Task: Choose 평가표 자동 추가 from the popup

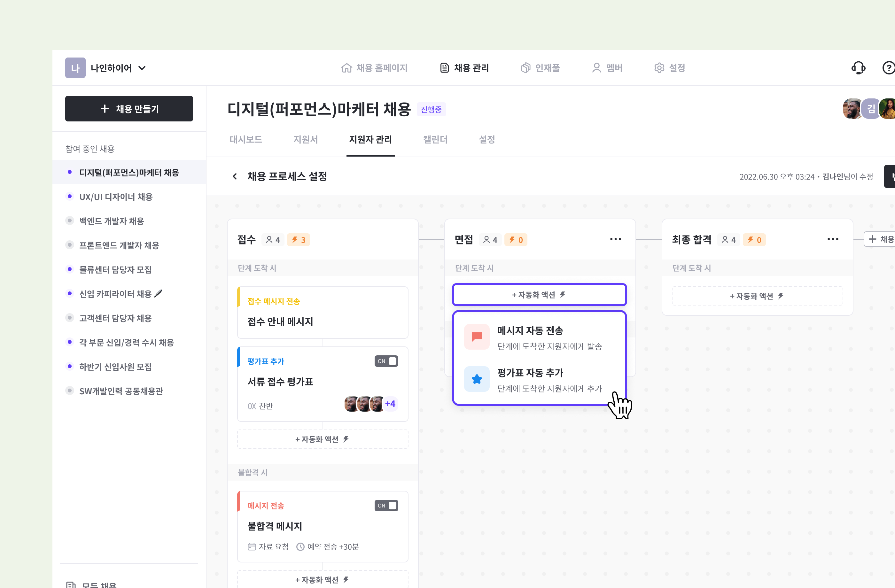Action: point(539,379)
